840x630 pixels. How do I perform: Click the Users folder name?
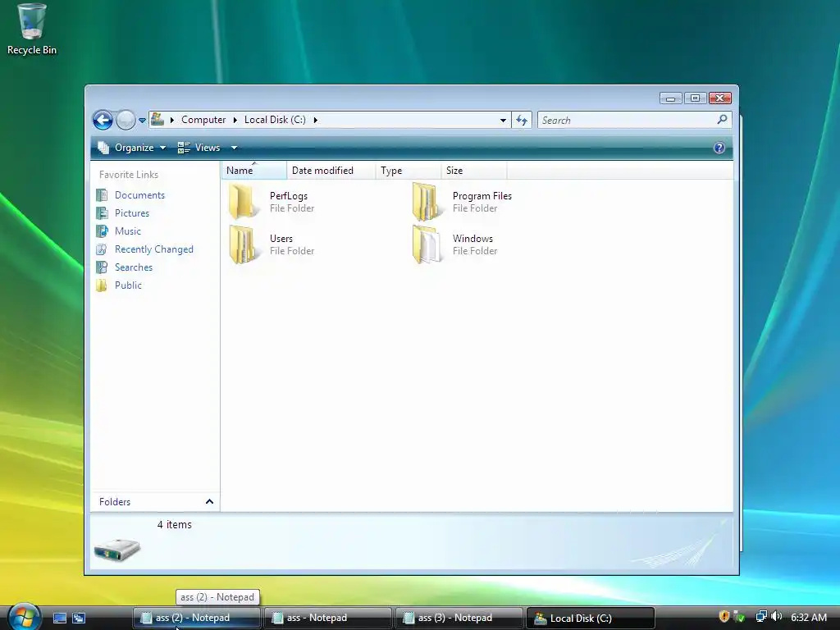point(281,239)
